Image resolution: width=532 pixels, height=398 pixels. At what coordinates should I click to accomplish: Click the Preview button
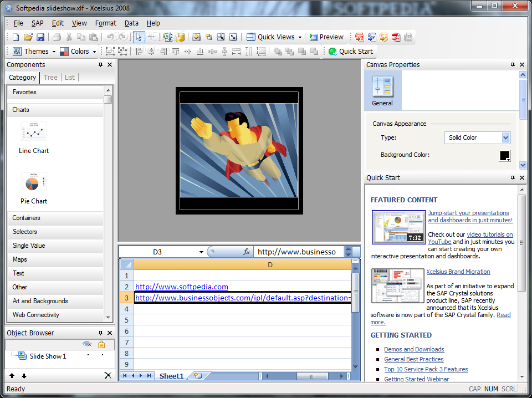pyautogui.click(x=327, y=37)
